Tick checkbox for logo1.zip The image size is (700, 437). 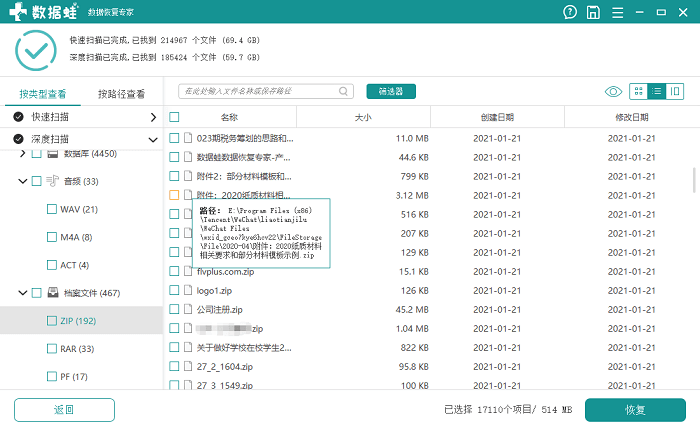pyautogui.click(x=174, y=290)
